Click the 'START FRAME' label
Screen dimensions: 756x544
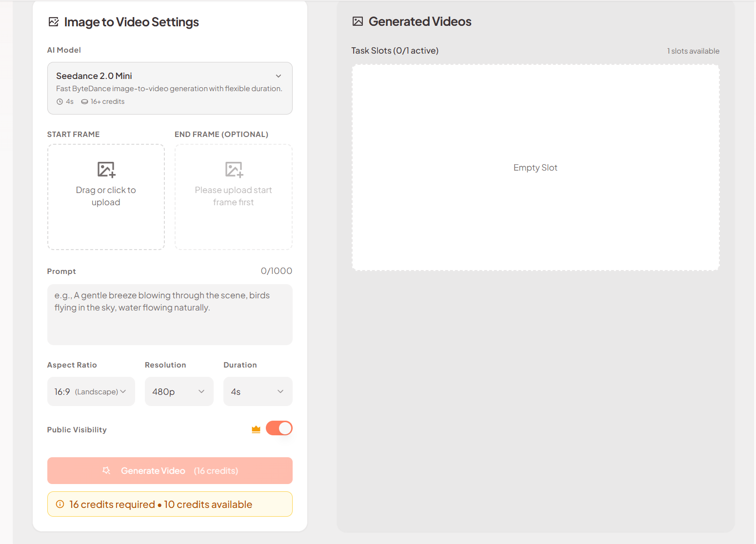coord(73,135)
